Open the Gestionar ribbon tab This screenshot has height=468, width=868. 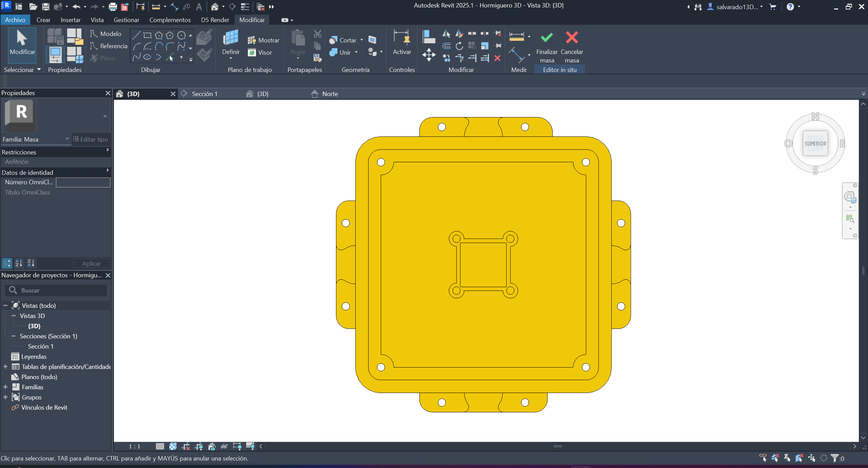[x=126, y=20]
